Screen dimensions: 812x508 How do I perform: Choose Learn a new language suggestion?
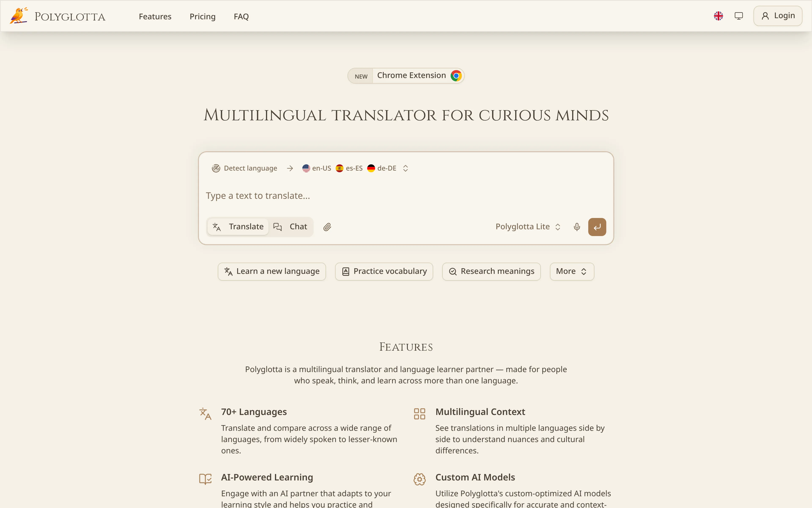pos(272,272)
